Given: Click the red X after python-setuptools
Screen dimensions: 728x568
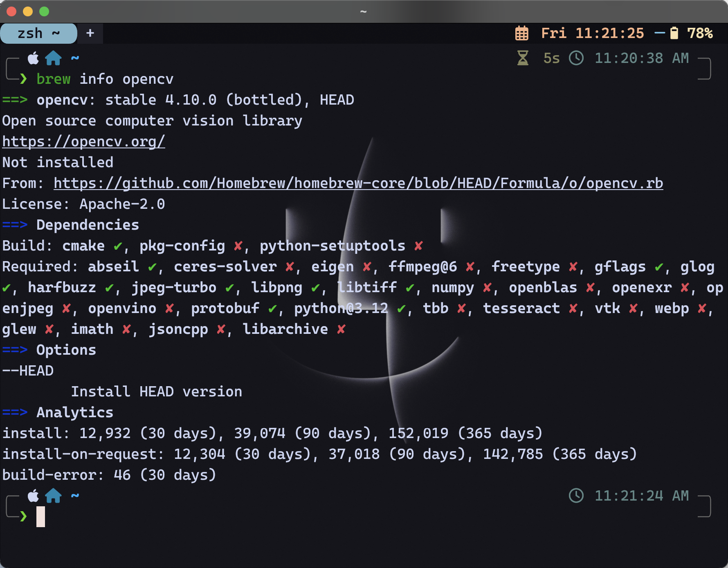Looking at the screenshot, I should [x=418, y=246].
